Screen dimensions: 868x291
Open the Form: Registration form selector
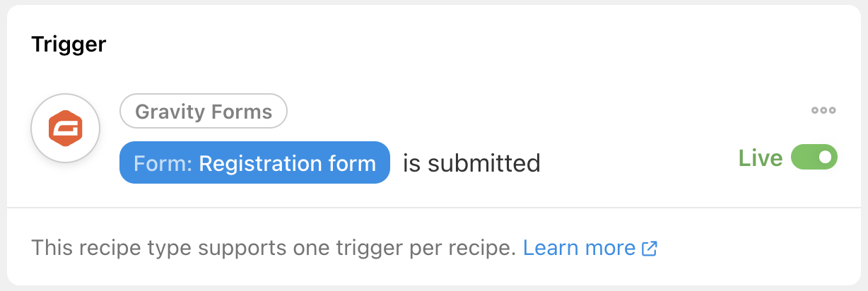tap(254, 163)
